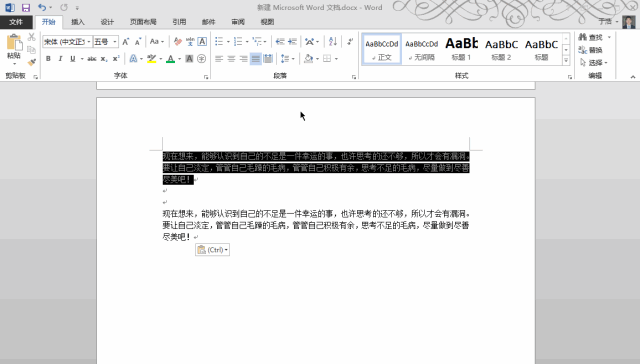Click the Shrink Font icon
The height and width of the screenshot is (364, 640).
click(x=138, y=42)
